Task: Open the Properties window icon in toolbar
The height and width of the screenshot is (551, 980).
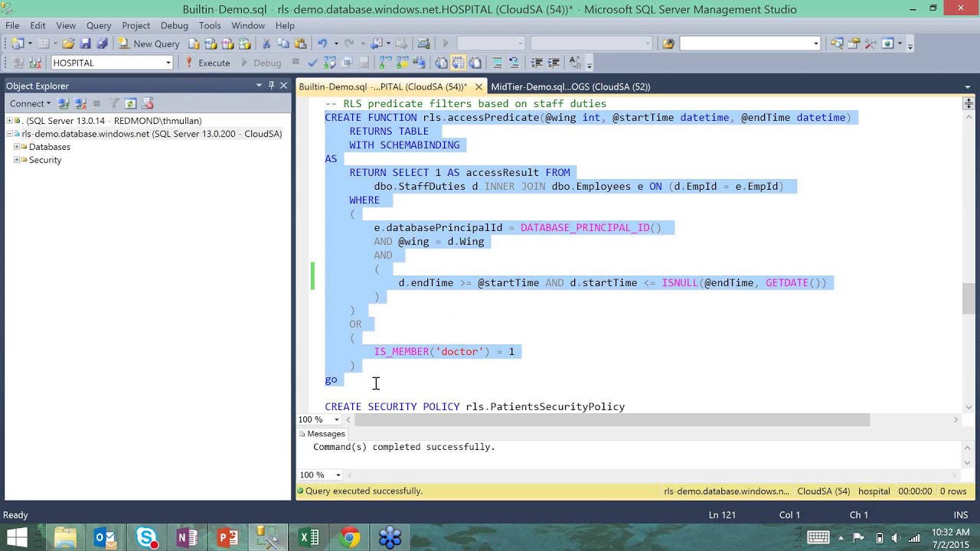Action: (854, 44)
